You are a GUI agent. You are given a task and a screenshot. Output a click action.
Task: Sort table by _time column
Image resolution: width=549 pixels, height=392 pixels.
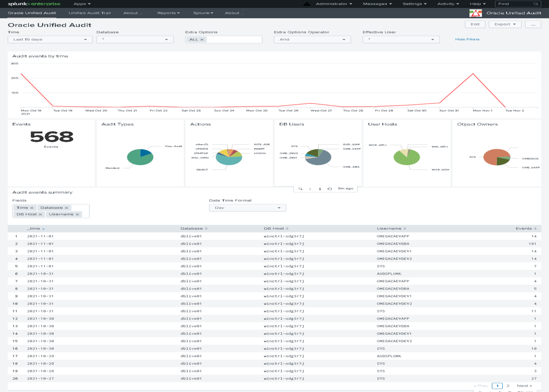pos(36,229)
